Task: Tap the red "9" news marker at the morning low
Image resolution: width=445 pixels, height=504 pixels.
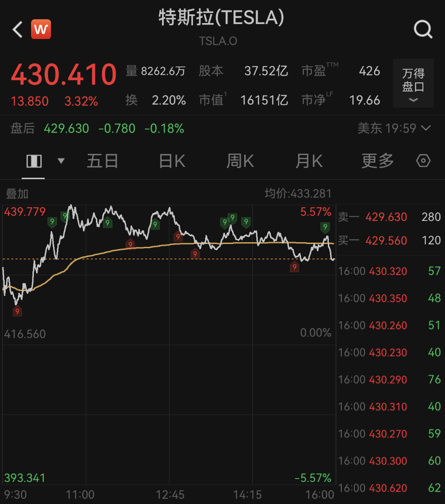Action: (x=17, y=311)
